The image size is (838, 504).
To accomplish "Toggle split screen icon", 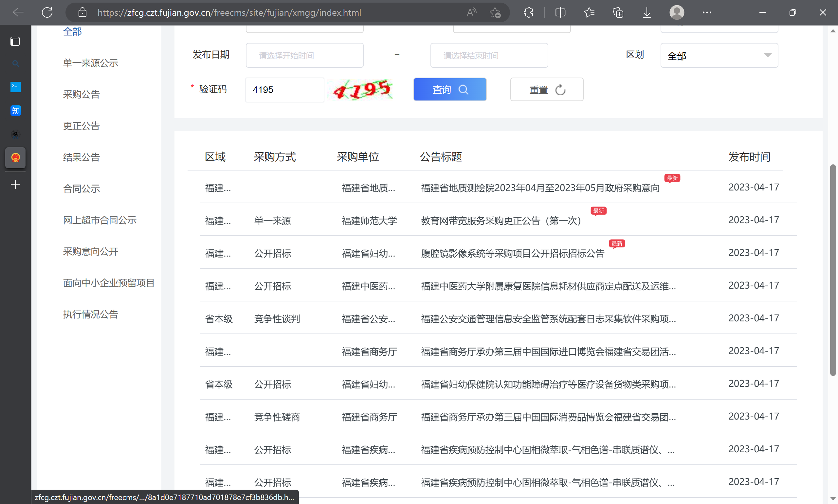I will (x=560, y=12).
